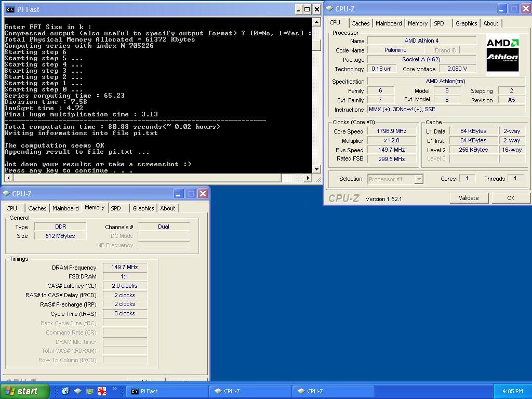Minimize the top CPU-Z window
The height and width of the screenshot is (399, 532).
[502, 9]
